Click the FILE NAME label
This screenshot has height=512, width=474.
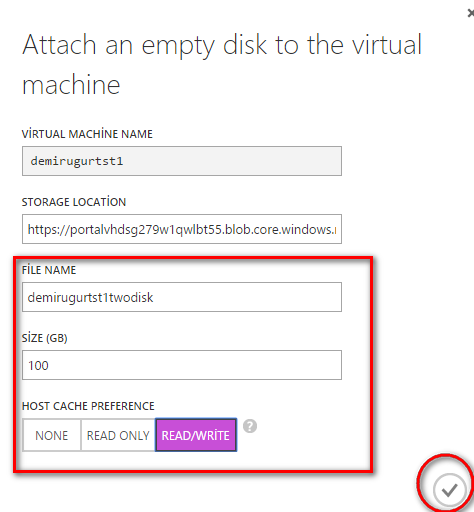coord(49,270)
